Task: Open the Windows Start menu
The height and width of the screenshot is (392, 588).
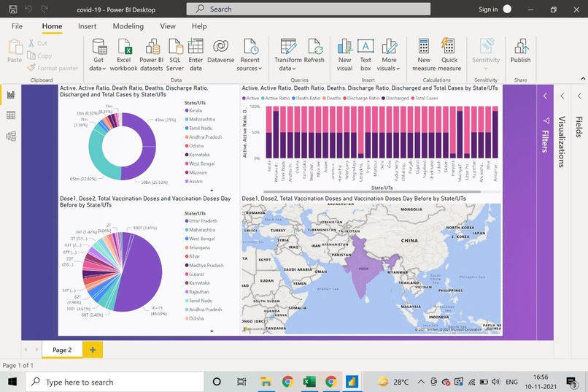Action: click(12, 382)
